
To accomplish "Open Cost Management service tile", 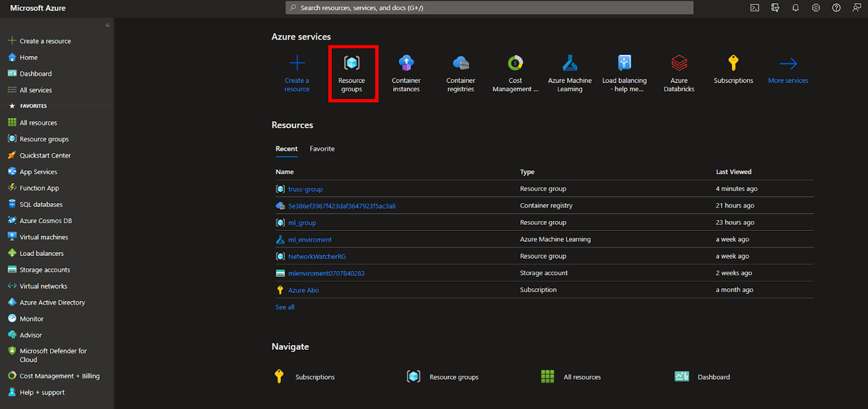I will (x=515, y=73).
